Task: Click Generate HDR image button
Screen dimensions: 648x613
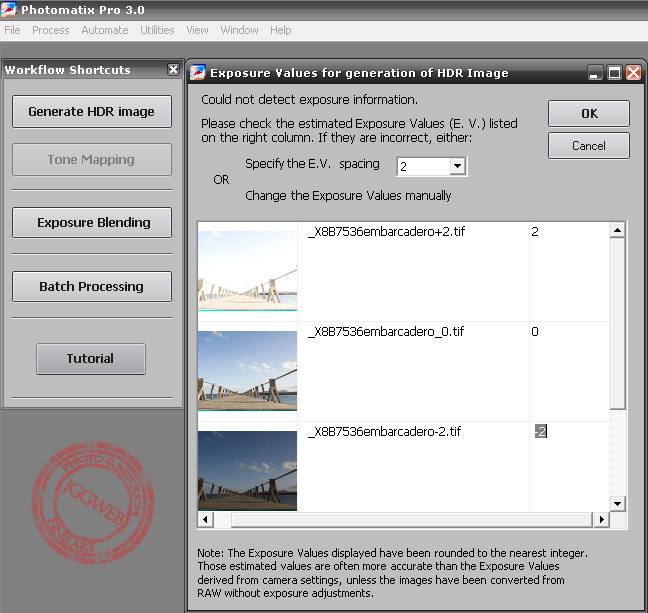Action: pos(92,112)
